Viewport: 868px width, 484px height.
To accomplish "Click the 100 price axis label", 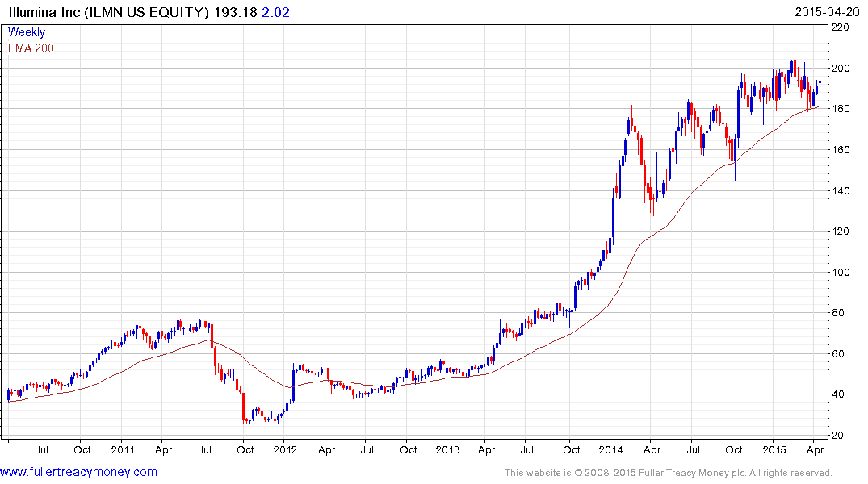I will click(841, 272).
